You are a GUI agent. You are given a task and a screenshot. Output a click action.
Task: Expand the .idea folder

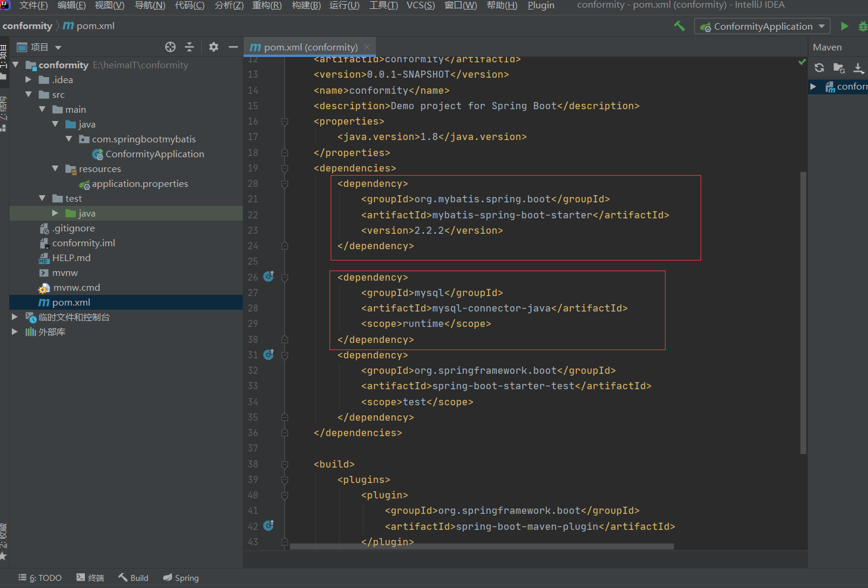[28, 80]
